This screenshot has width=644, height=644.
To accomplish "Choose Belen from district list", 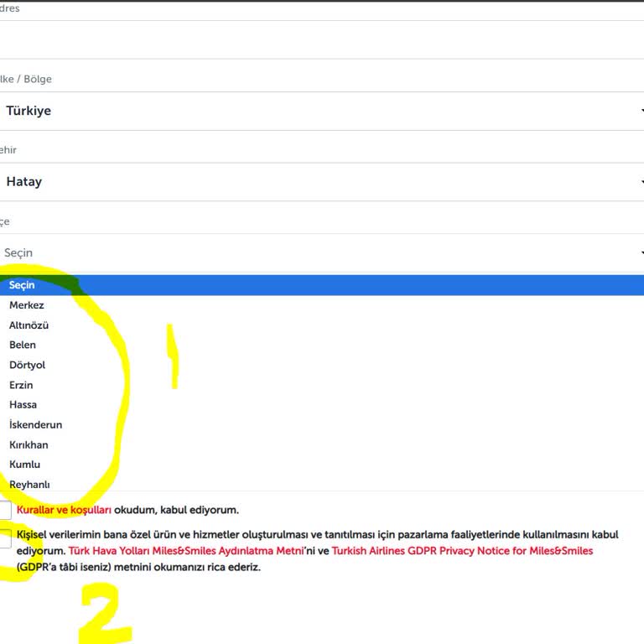I will point(322,345).
